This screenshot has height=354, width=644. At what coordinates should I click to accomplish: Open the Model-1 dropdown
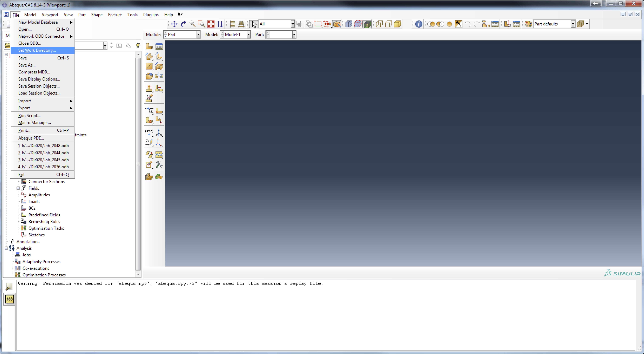click(x=248, y=34)
